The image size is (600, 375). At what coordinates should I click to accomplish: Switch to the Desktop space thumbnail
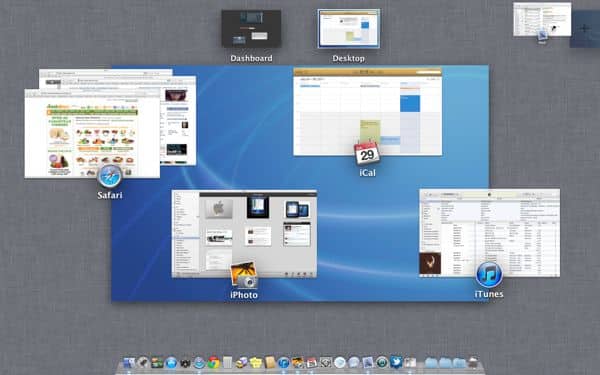coord(349,29)
